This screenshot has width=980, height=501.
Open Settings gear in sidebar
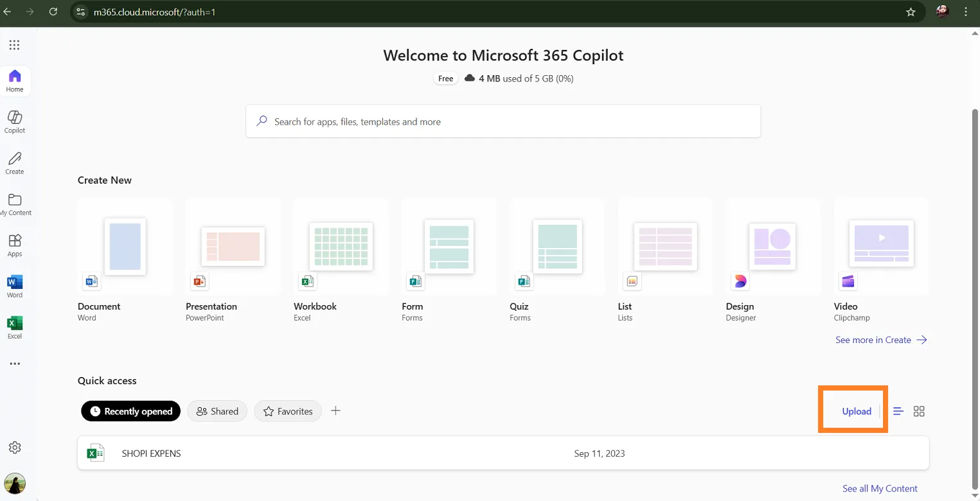[15, 448]
